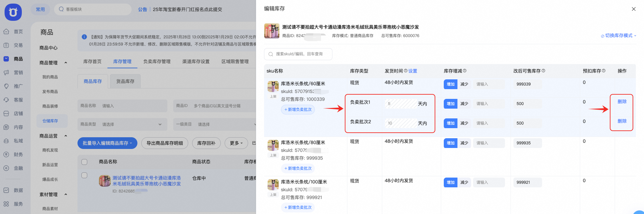Open the 推广 sidebar icon
Image resolution: width=644 pixels, height=214 pixels.
click(6, 86)
